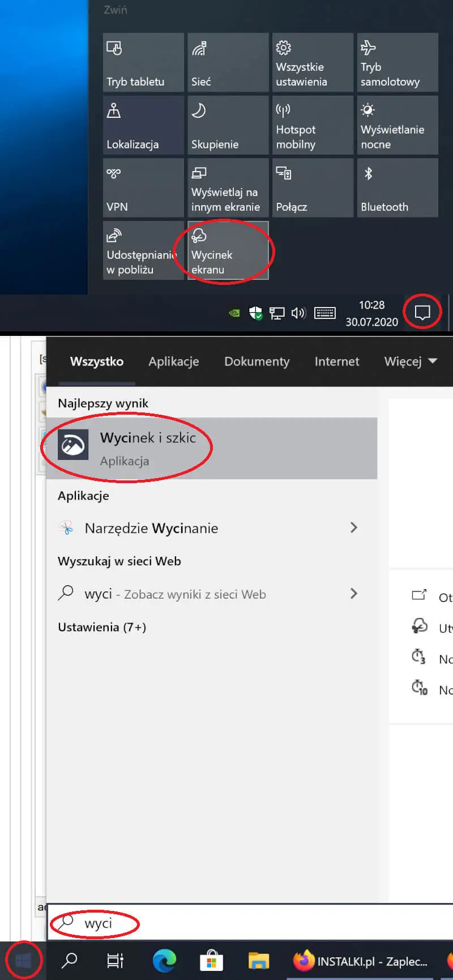The width and height of the screenshot is (453, 980).
Task: Open the Połącz tile
Action: click(313, 188)
